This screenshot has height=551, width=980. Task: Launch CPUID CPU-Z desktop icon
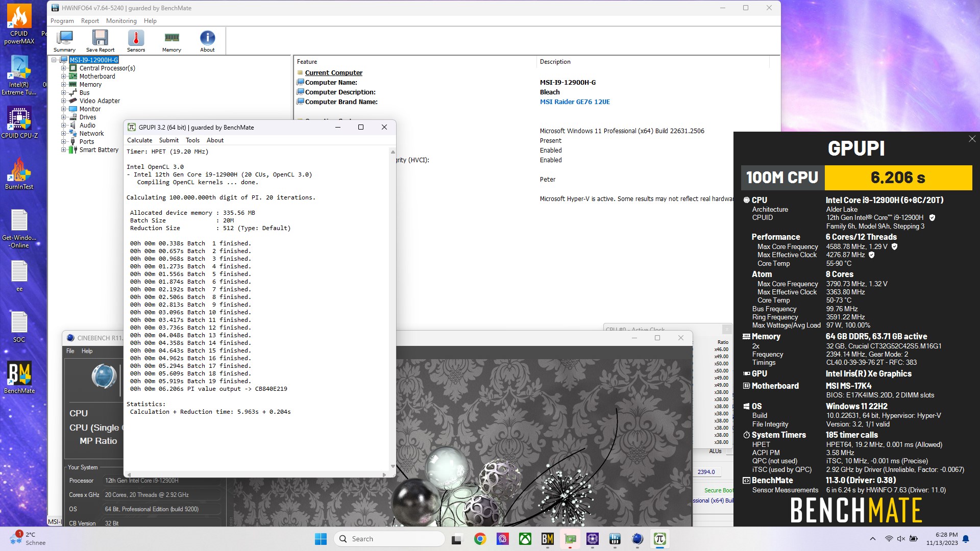point(19,122)
